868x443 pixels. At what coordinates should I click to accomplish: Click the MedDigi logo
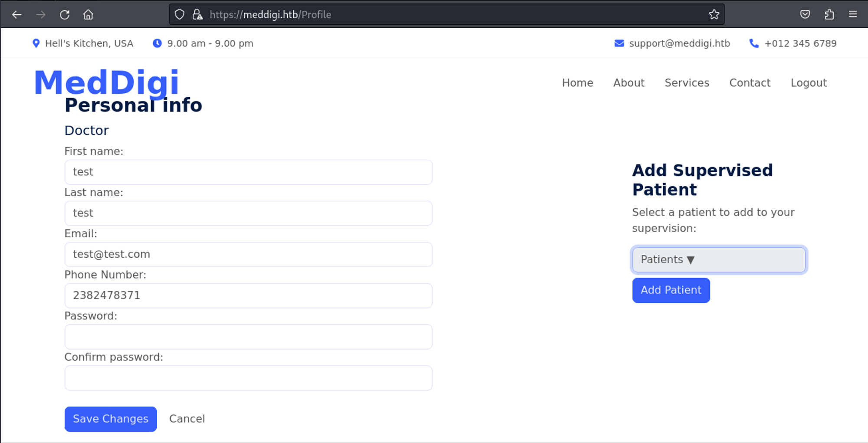pos(106,82)
